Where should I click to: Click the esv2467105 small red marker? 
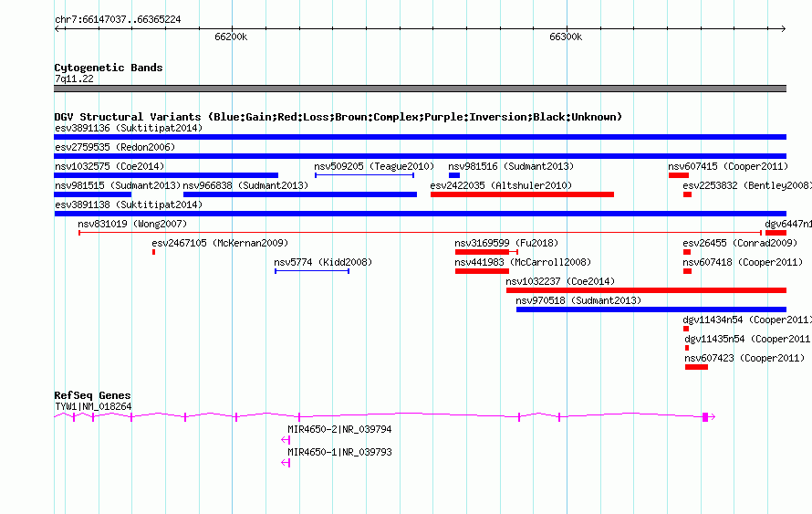[x=154, y=252]
